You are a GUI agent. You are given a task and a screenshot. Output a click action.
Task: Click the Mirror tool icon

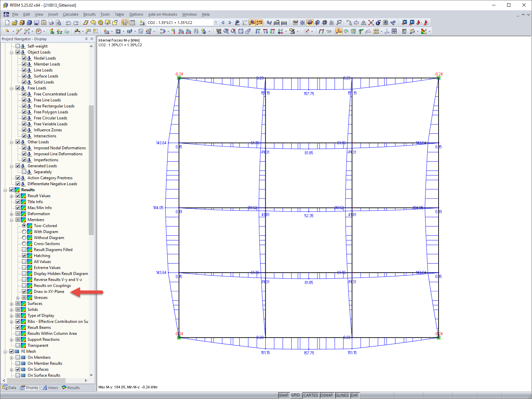click(364, 23)
